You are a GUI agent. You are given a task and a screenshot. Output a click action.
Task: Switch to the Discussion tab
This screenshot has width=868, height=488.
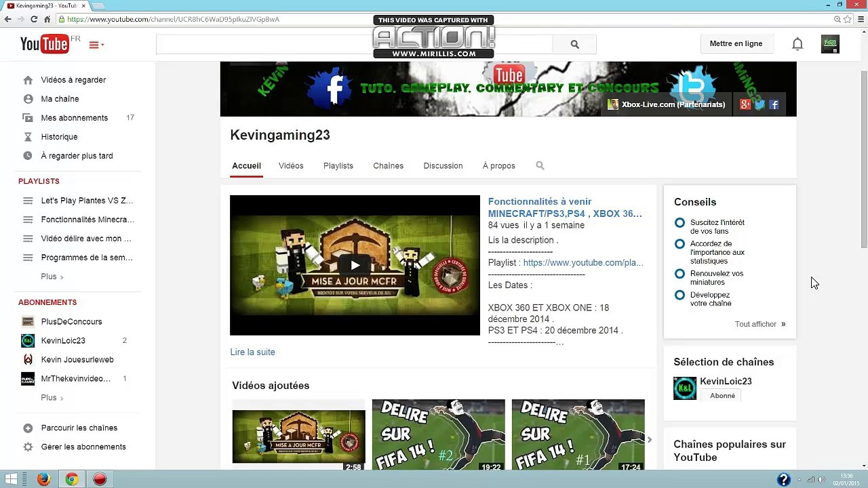click(x=443, y=166)
